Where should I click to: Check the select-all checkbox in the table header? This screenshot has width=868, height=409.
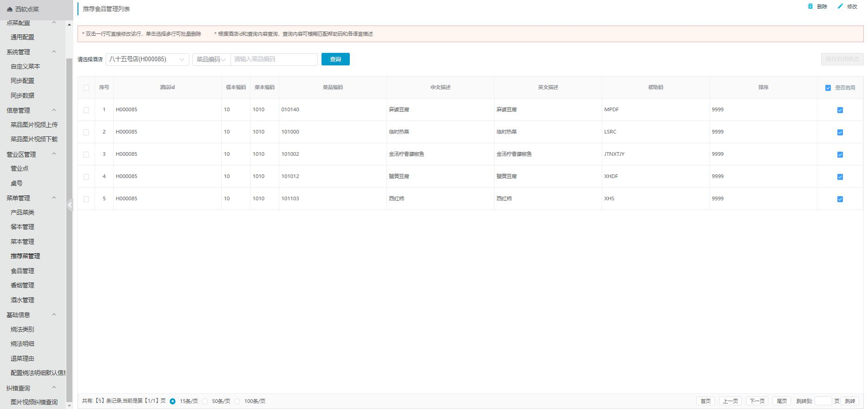[86, 88]
